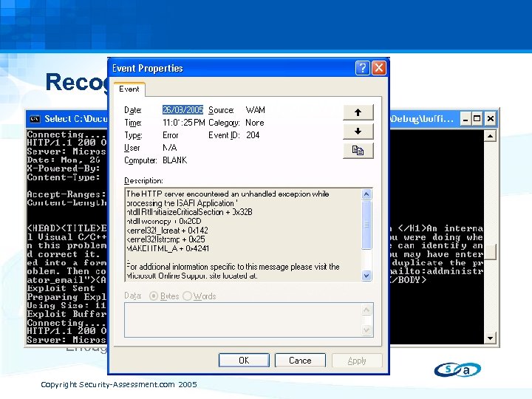Click the ntdll wcsncpy + 0x2CD line
Viewport: 532px width, 399px height.
(164, 221)
